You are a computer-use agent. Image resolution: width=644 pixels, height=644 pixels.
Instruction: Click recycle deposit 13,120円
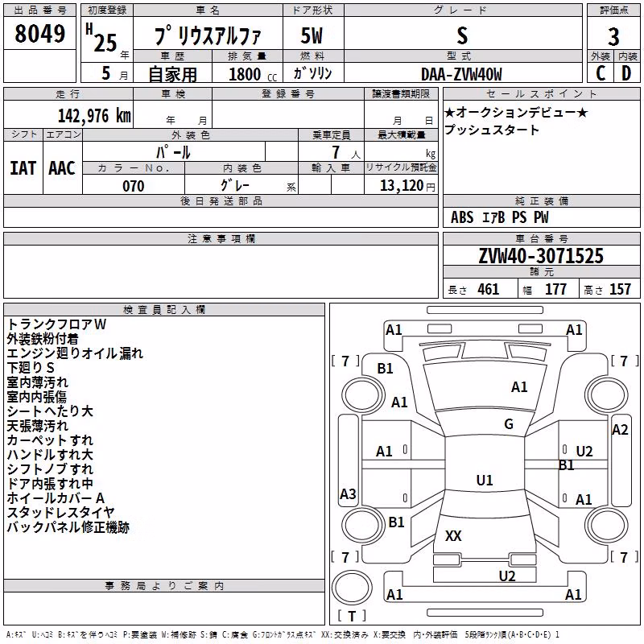[407, 186]
